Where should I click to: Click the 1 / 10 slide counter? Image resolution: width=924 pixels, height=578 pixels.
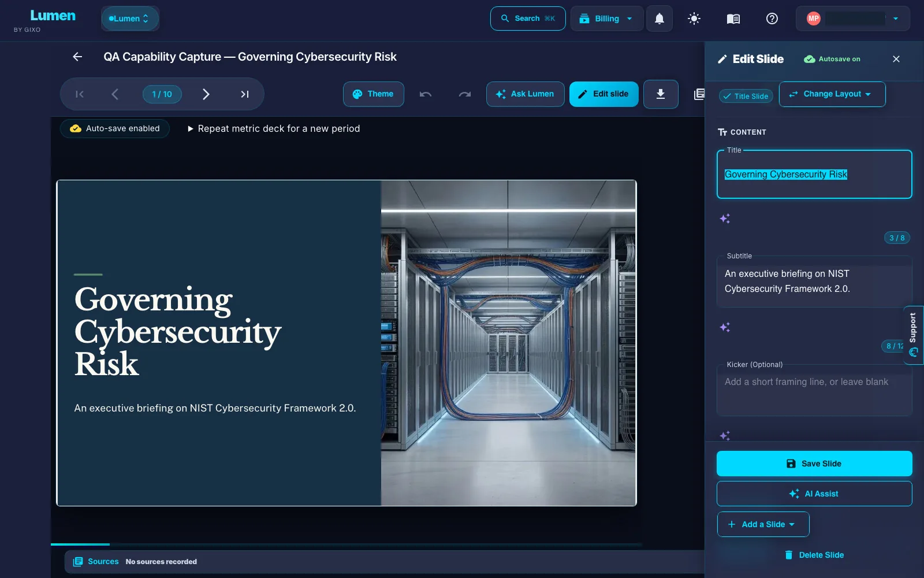click(162, 94)
